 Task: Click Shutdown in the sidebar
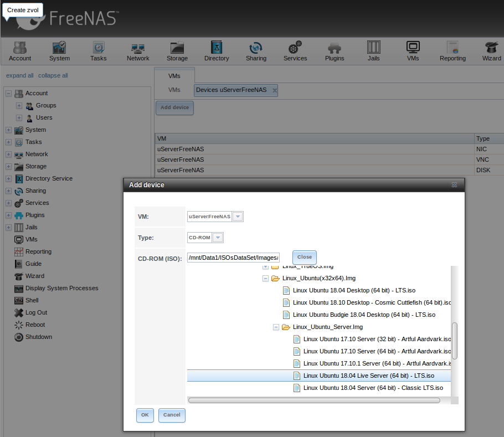(39, 337)
